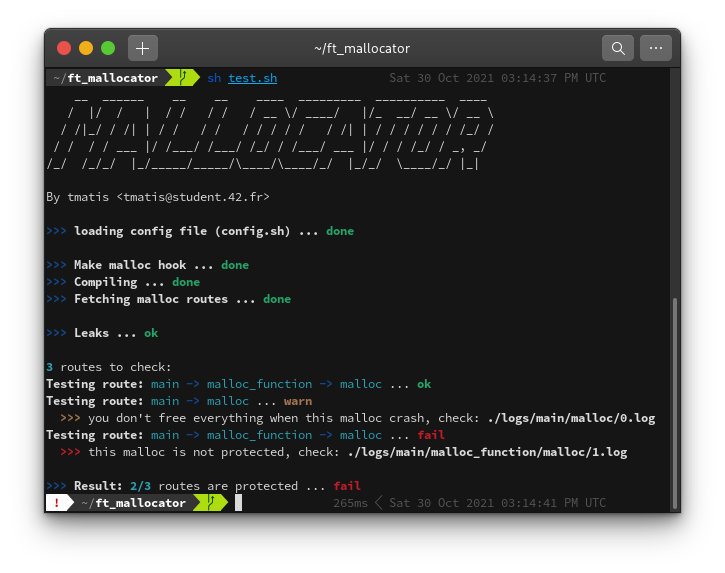Click the terminal vertical scrollbar thumb

coord(675,403)
